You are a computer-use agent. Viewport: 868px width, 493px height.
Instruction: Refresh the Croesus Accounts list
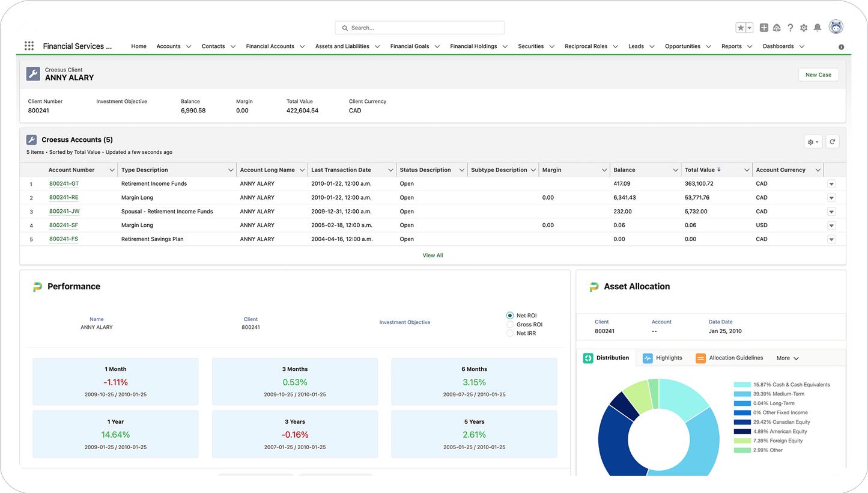[x=833, y=142]
